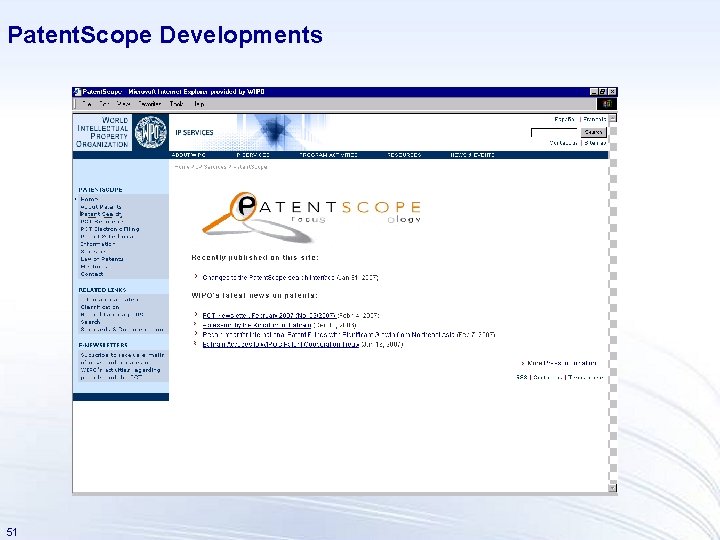
Task: Select the RESOURCES navigation tab
Action: click(404, 155)
